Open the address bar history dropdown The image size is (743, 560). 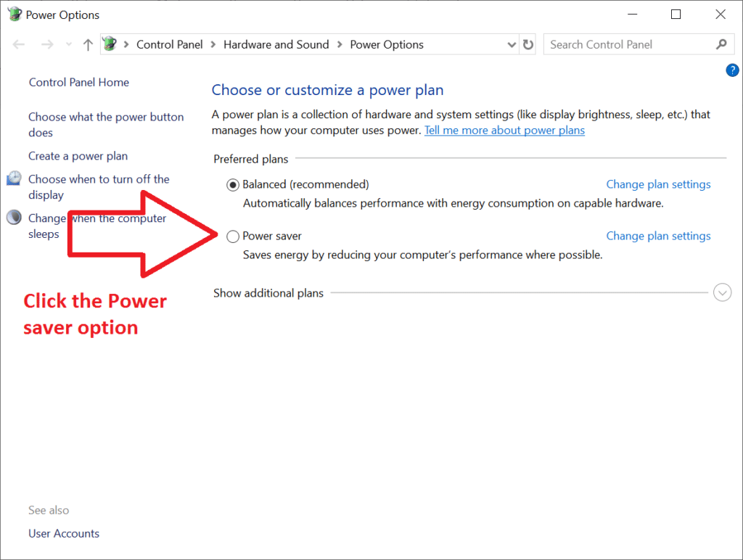pos(512,45)
